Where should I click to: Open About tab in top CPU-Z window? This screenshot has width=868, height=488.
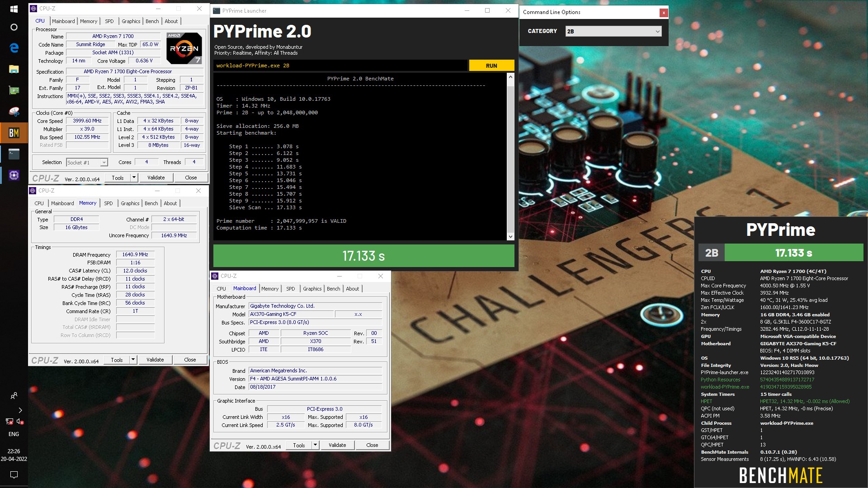(x=171, y=21)
